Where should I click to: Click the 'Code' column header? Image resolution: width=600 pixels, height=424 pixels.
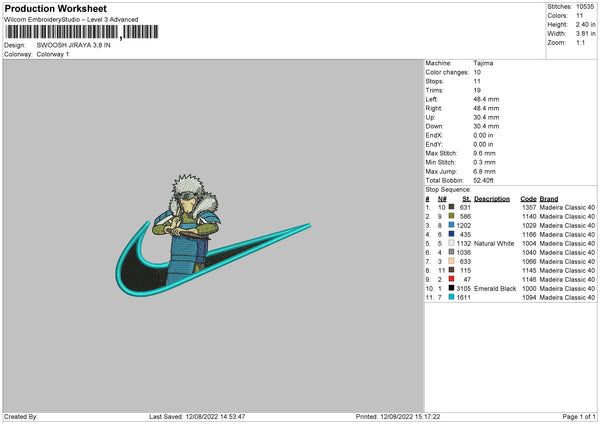528,199
